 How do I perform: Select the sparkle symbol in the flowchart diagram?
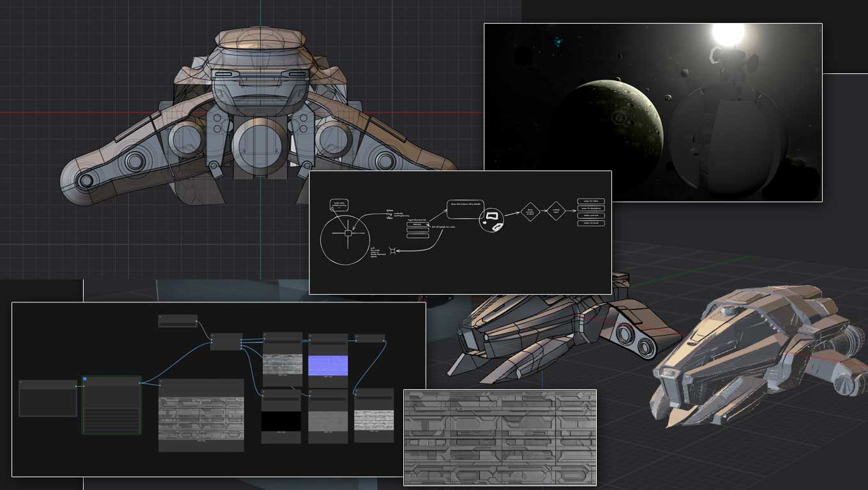click(393, 251)
